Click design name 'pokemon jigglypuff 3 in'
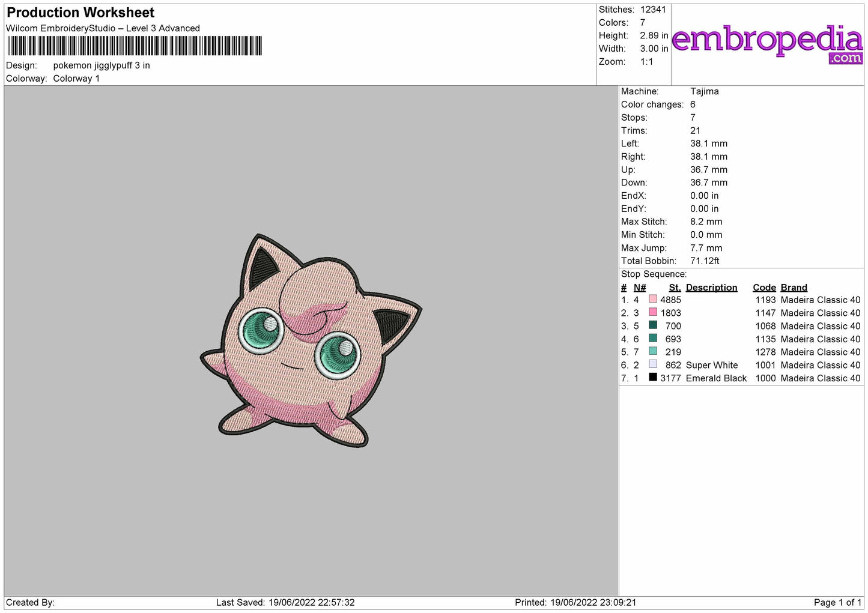 (102, 65)
